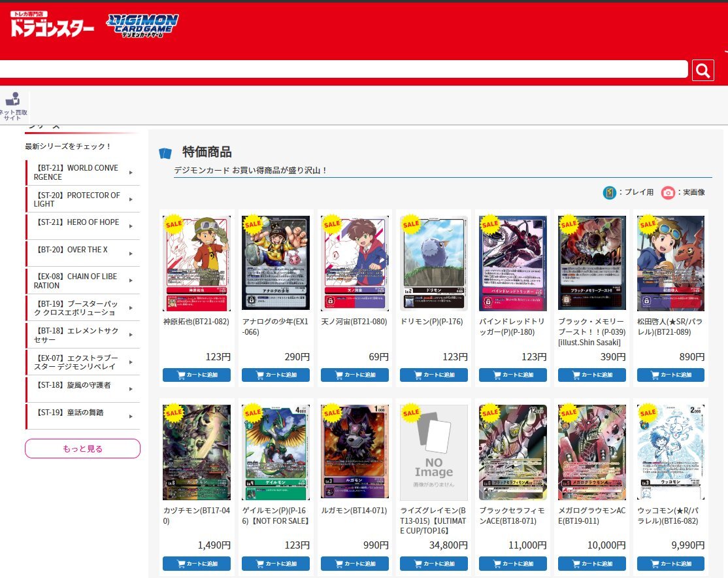This screenshot has height=578, width=728.
Task: Expand the EX-08 CHAIN OF LIBERATION arrow
Action: 131,280
